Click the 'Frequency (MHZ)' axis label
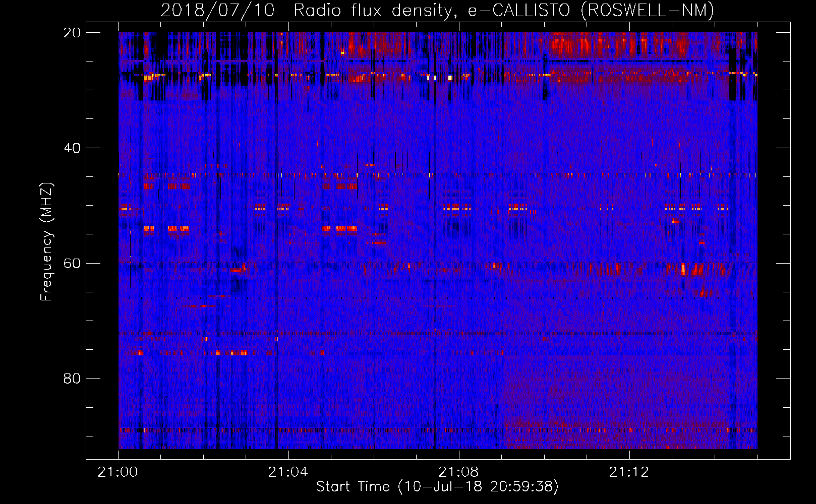This screenshot has height=504, width=816. coord(46,242)
